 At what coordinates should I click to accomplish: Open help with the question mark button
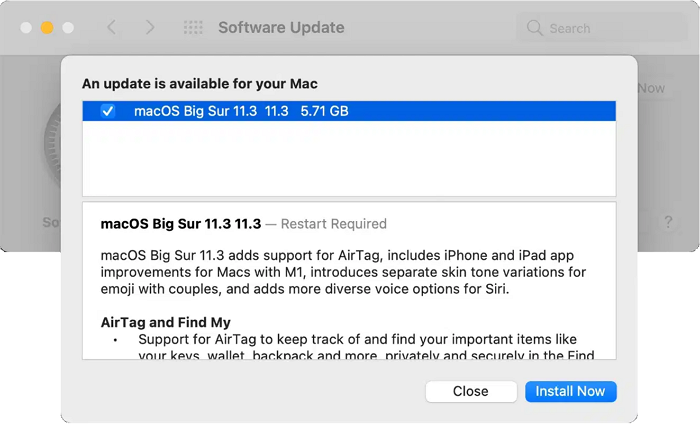click(668, 222)
